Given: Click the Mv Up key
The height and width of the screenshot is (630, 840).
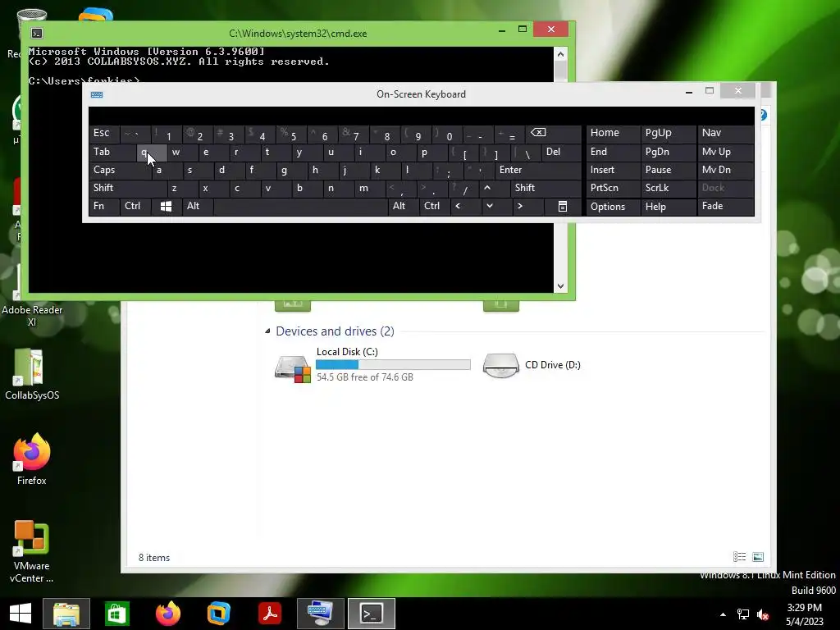Looking at the screenshot, I should coord(725,152).
